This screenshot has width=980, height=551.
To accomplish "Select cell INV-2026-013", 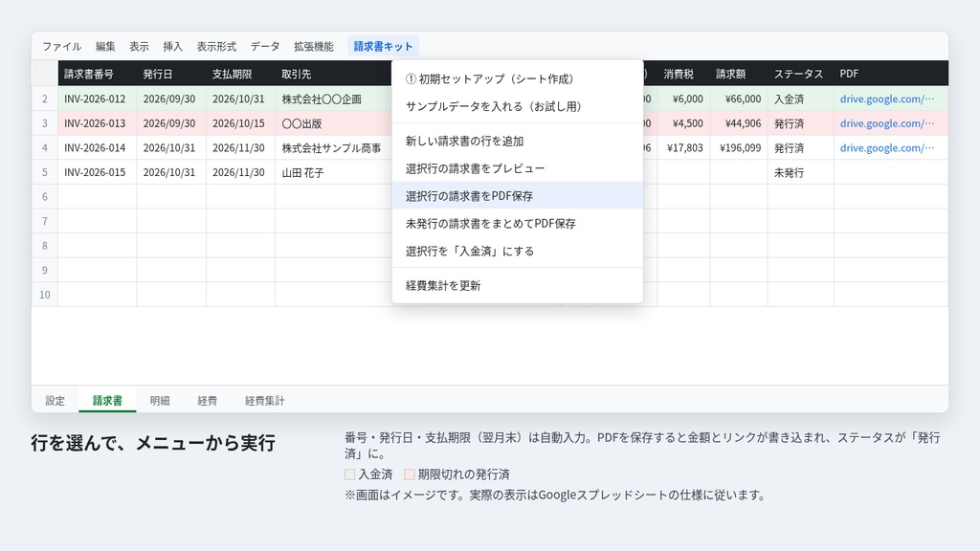I will click(x=98, y=123).
